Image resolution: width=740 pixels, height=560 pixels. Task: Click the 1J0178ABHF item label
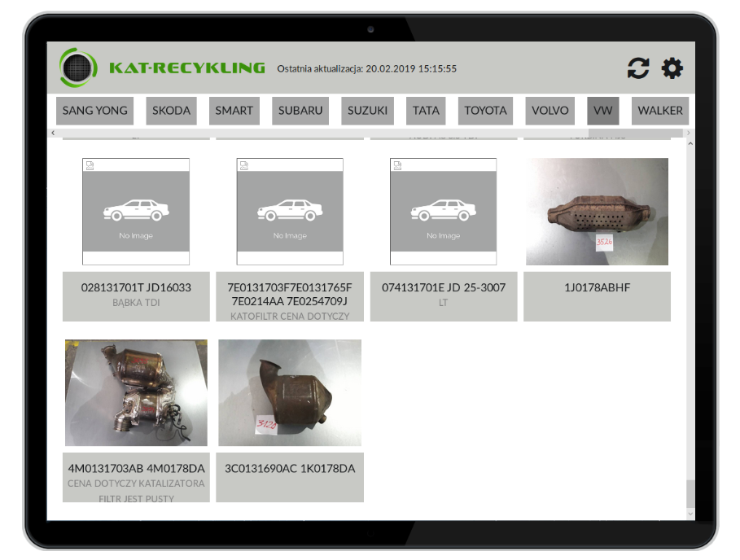[597, 287]
